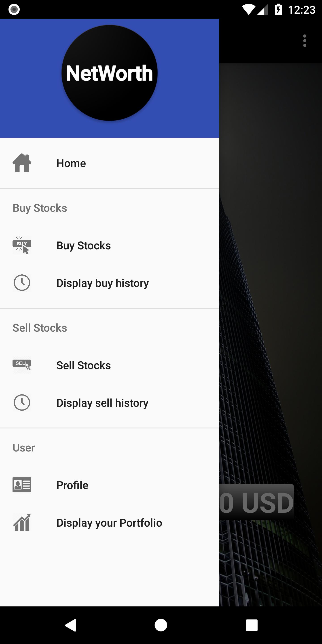Screen dimensions: 322x644
Task: Select Display buy history
Action: (x=102, y=283)
